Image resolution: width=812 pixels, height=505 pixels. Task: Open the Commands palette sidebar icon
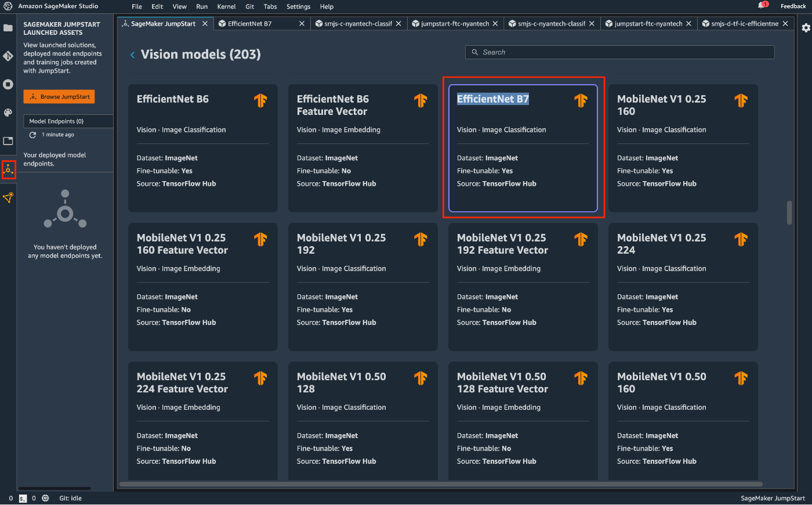(x=8, y=113)
